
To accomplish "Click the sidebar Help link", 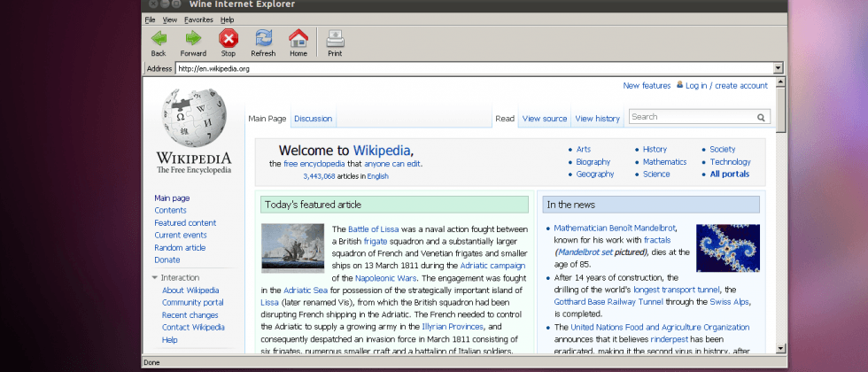I will click(169, 340).
